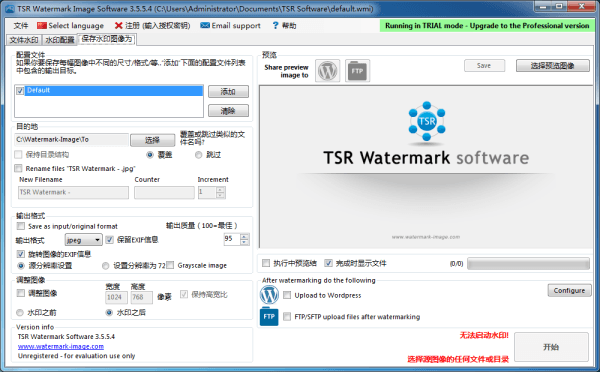Select 水印之后 radio button
This screenshot has width=600, height=372.
[x=109, y=313]
